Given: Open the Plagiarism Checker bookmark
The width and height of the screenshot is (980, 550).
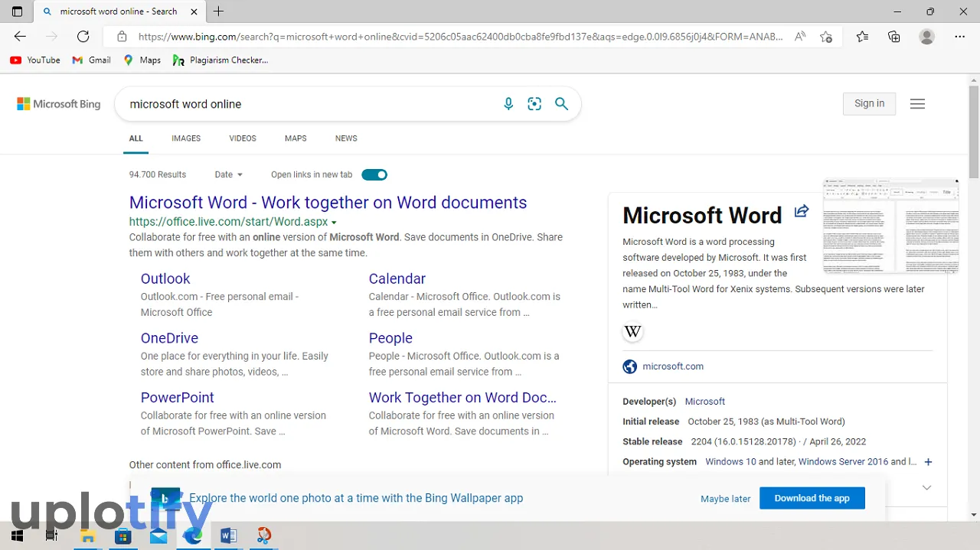Looking at the screenshot, I should 220,60.
